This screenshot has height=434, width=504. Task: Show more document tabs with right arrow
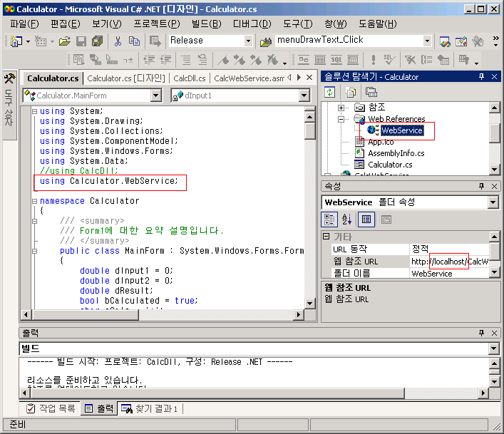click(299, 78)
